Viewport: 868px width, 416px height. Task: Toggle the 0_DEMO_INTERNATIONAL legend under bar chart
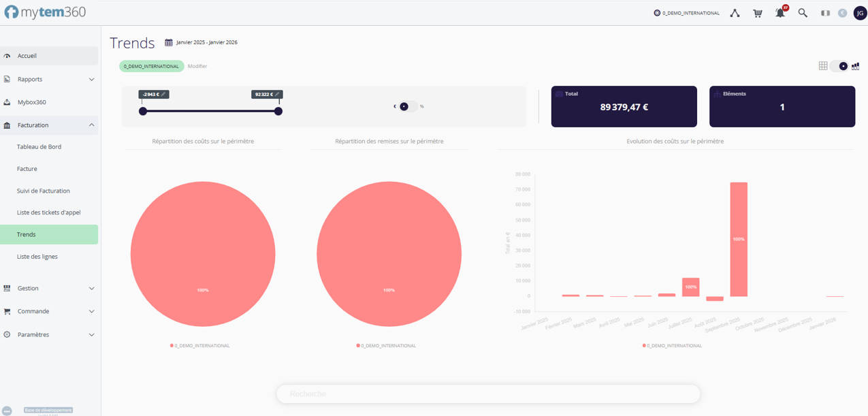tap(672, 346)
